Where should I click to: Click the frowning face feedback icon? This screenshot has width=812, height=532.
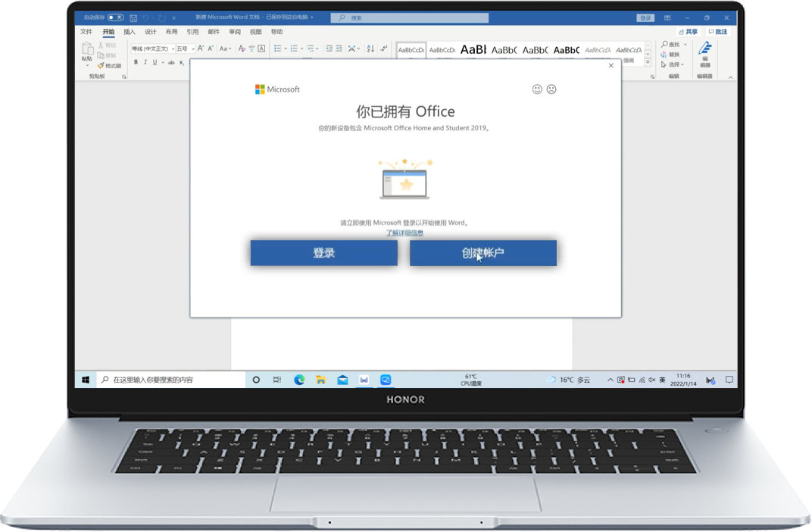551,89
